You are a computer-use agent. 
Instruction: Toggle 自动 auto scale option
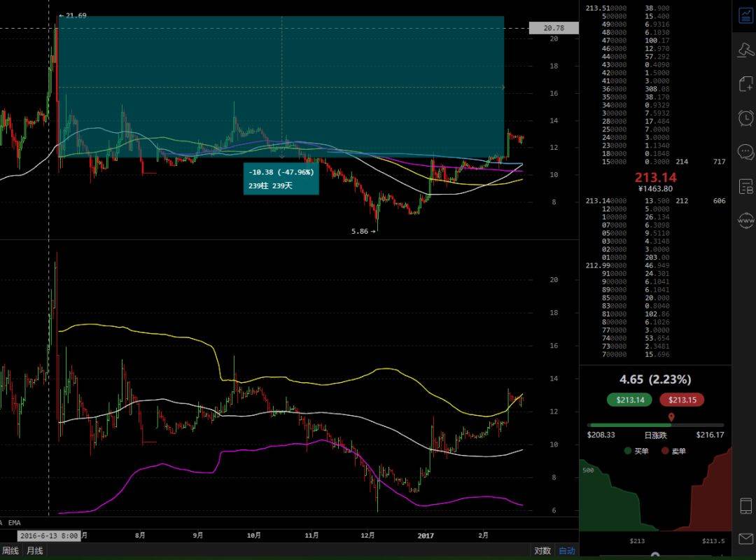click(566, 551)
